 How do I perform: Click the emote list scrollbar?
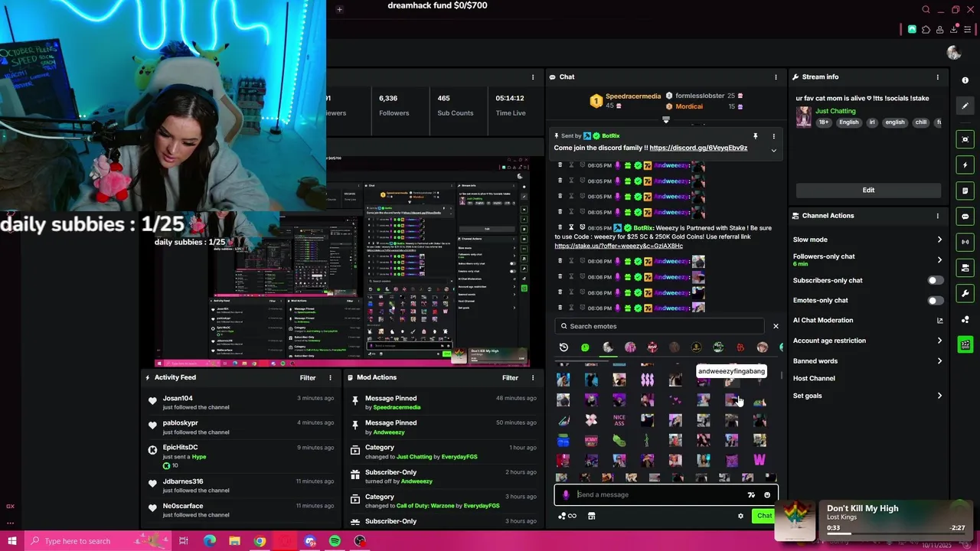pos(781,377)
